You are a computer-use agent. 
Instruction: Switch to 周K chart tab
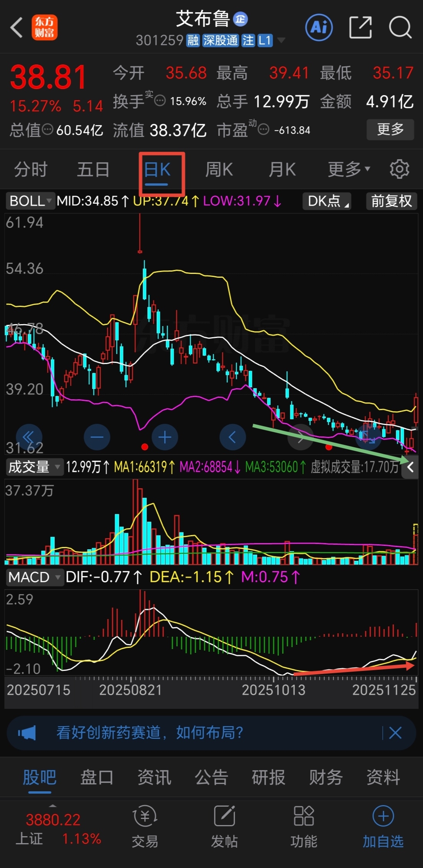tap(219, 169)
